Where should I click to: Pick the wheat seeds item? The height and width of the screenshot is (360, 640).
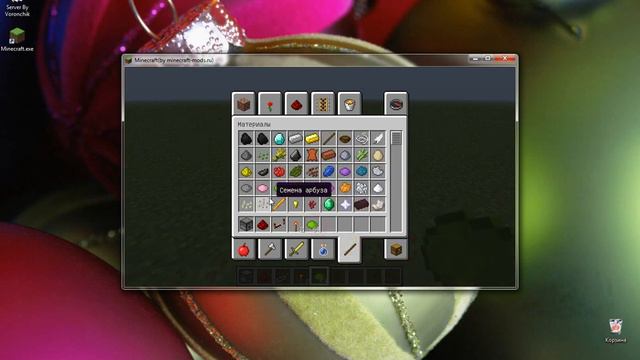(263, 155)
